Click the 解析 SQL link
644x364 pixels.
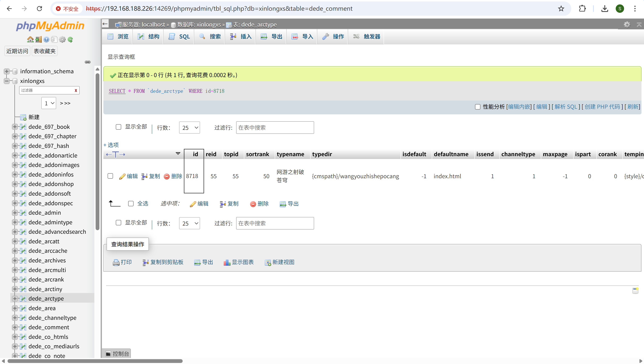click(x=566, y=107)
